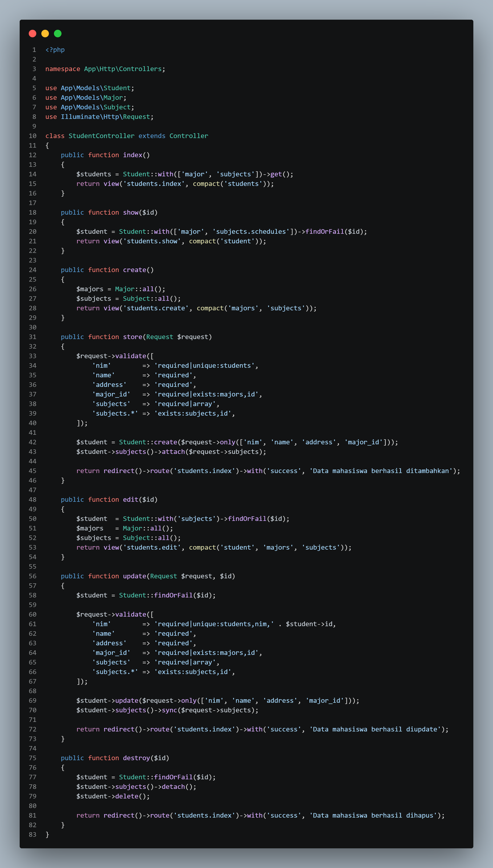Viewport: 493px width, 868px height.
Task: Click the green maximize dot
Action: click(x=58, y=34)
